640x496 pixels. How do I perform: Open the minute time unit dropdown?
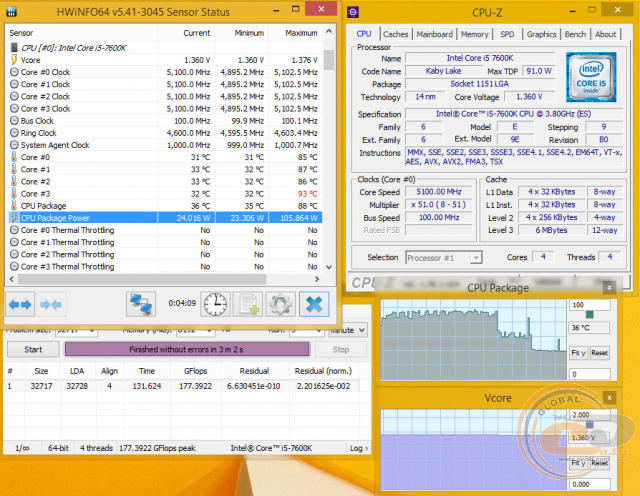point(348,330)
